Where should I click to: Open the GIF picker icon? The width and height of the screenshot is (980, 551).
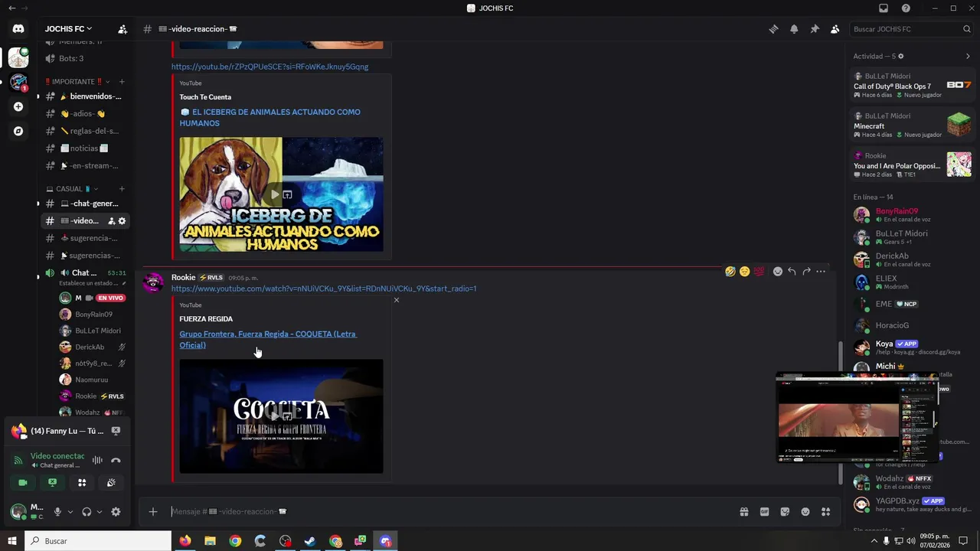point(764,512)
